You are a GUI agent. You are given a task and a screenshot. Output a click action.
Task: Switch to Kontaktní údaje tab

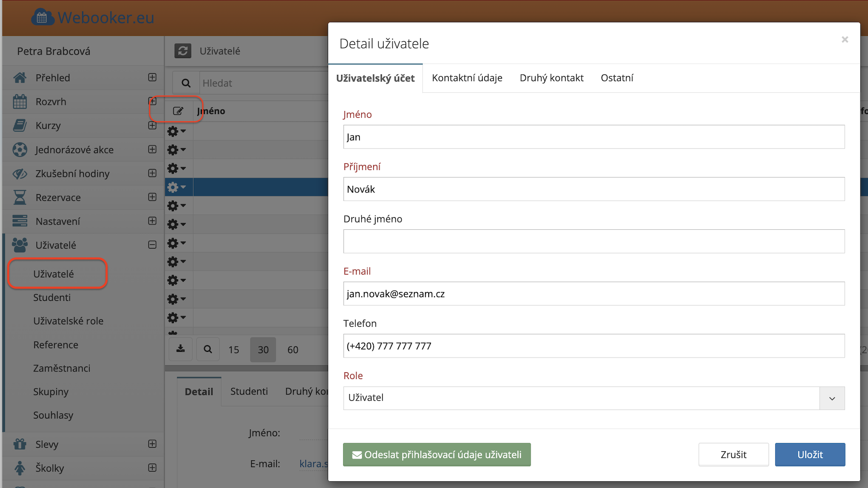point(467,78)
